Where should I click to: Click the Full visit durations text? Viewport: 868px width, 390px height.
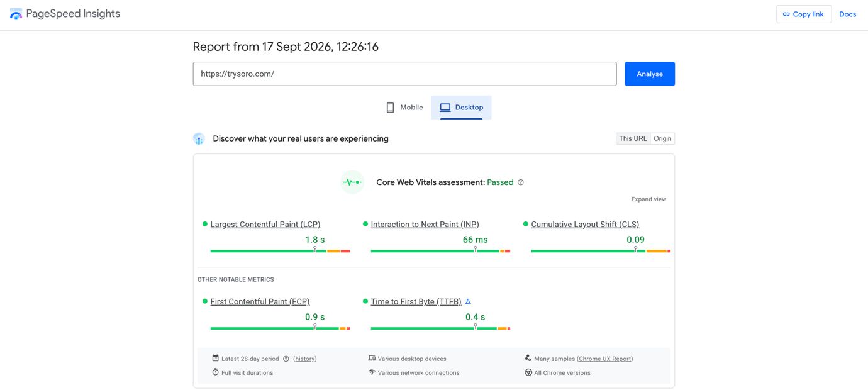point(247,373)
